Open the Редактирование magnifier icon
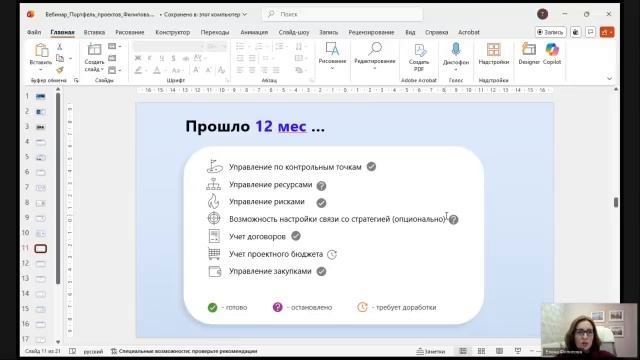 tap(375, 49)
